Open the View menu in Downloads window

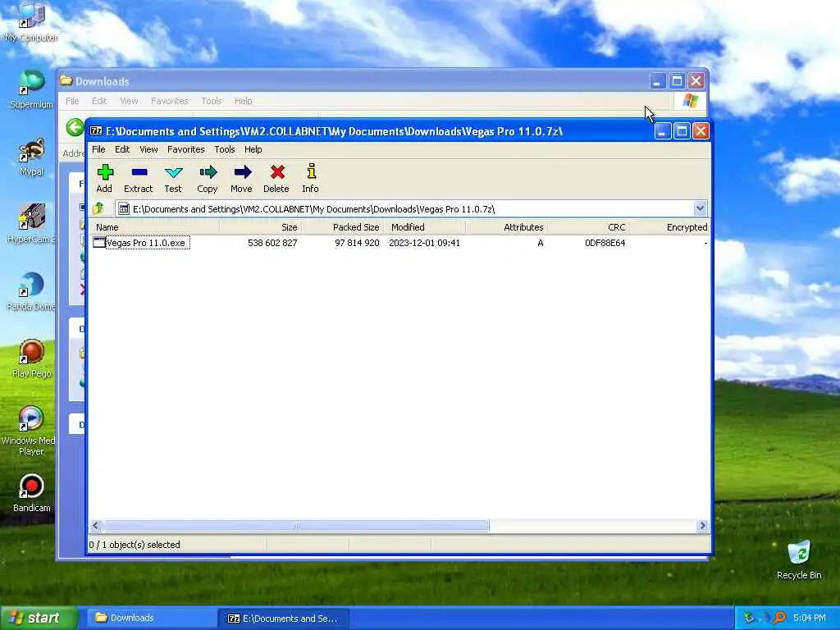(x=129, y=101)
